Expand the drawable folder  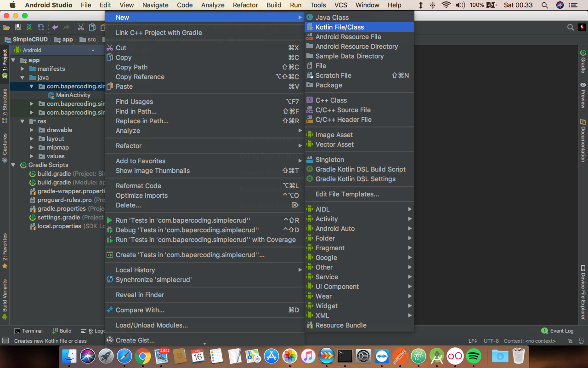[31, 130]
